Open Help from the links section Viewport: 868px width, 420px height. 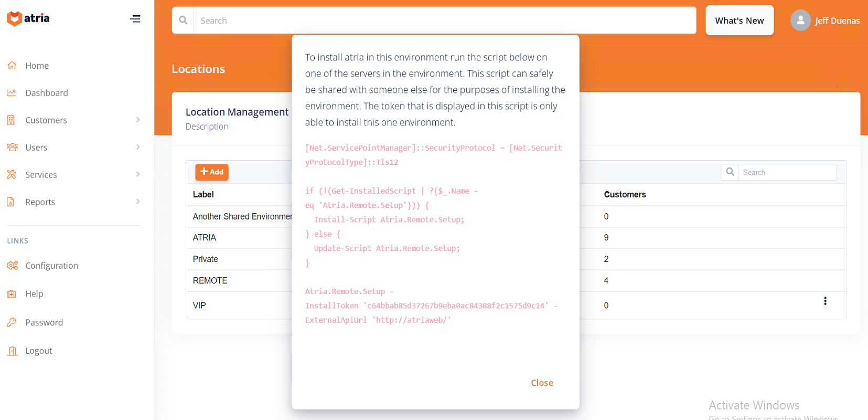[x=34, y=294]
